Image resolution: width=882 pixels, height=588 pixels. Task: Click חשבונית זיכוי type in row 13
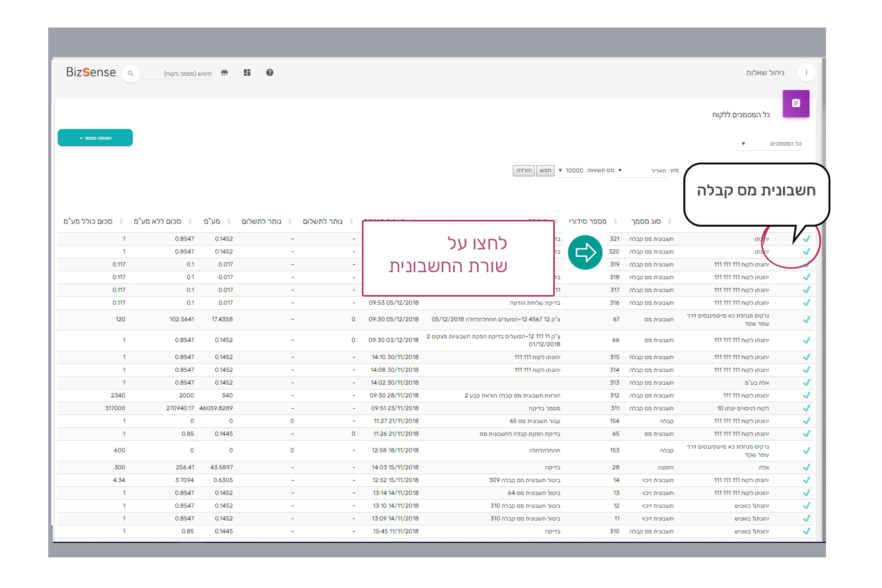tap(658, 493)
